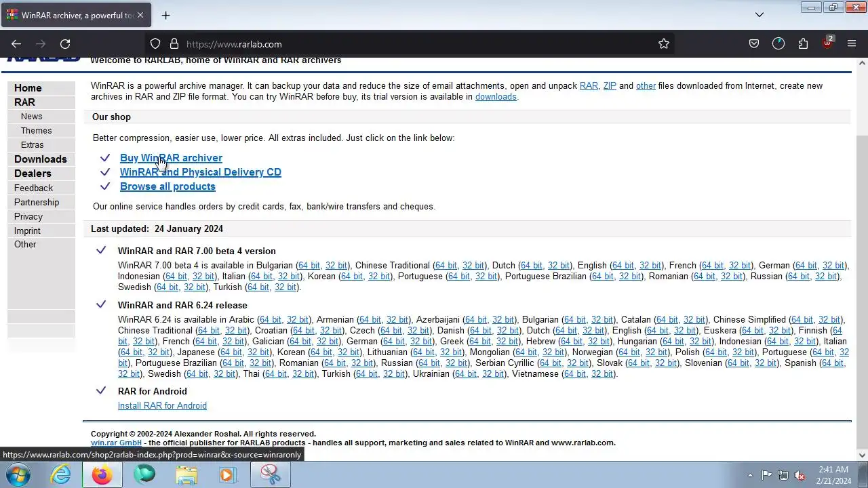Click the RAR link in intro paragraph
This screenshot has width=868, height=488.
(x=589, y=86)
